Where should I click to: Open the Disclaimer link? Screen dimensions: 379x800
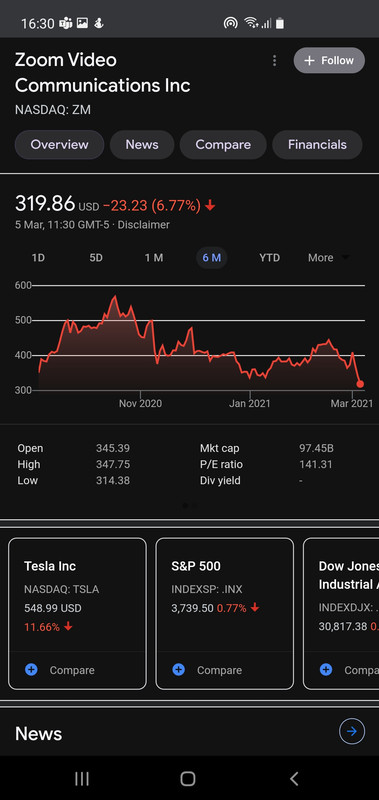click(144, 224)
